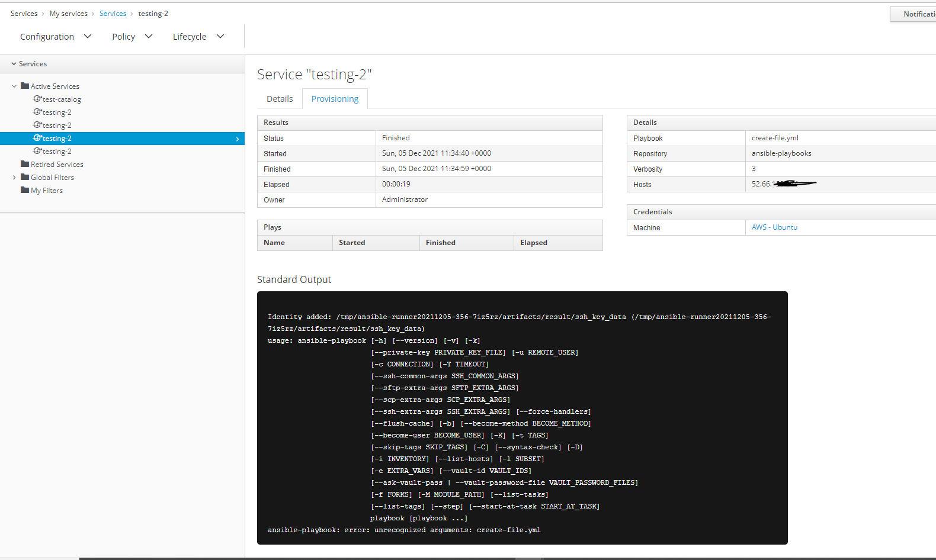
Task: Switch to the Details tab
Action: point(280,99)
